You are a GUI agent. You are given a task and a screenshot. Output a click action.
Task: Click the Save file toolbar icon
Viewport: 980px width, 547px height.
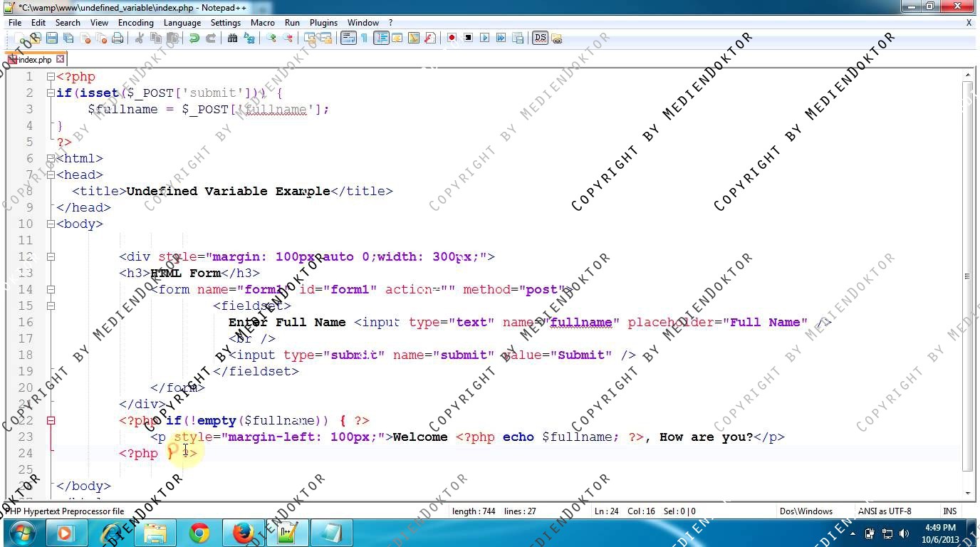point(51,38)
